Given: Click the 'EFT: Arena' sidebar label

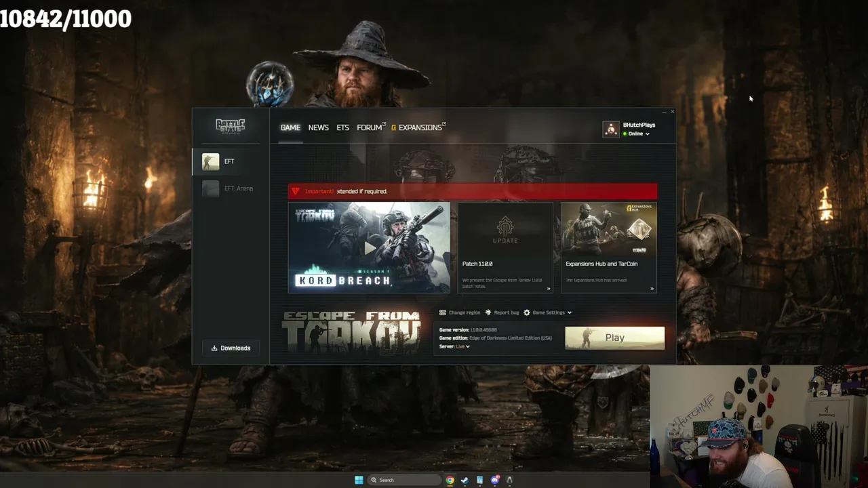Looking at the screenshot, I should 239,188.
